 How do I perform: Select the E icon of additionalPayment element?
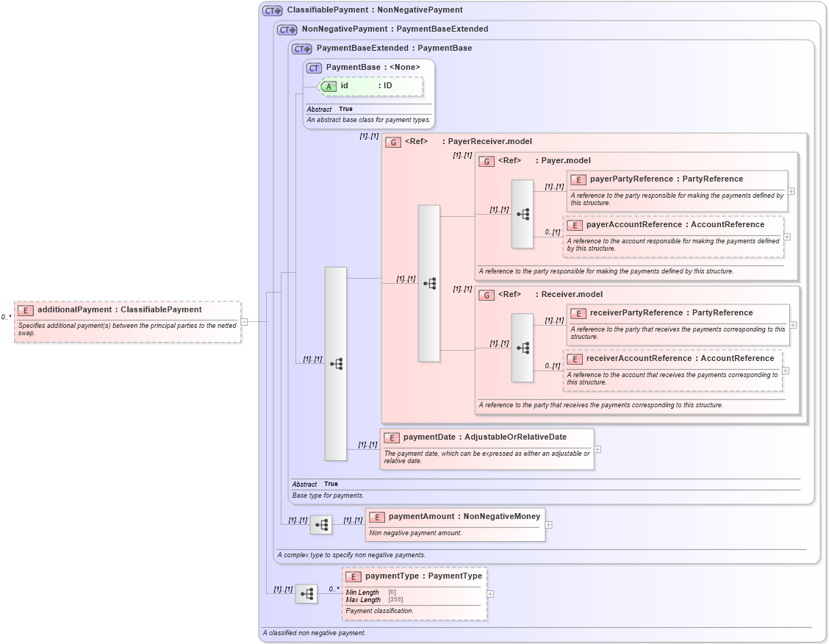[x=25, y=310]
